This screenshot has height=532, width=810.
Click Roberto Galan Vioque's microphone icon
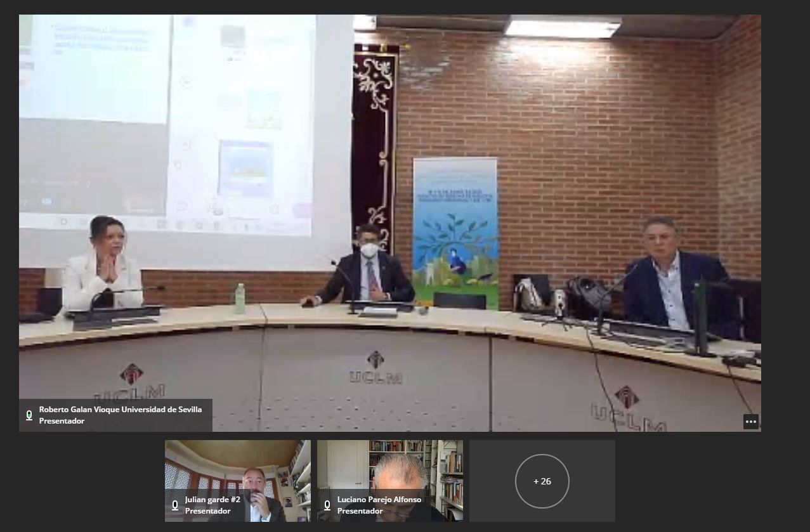click(x=29, y=415)
